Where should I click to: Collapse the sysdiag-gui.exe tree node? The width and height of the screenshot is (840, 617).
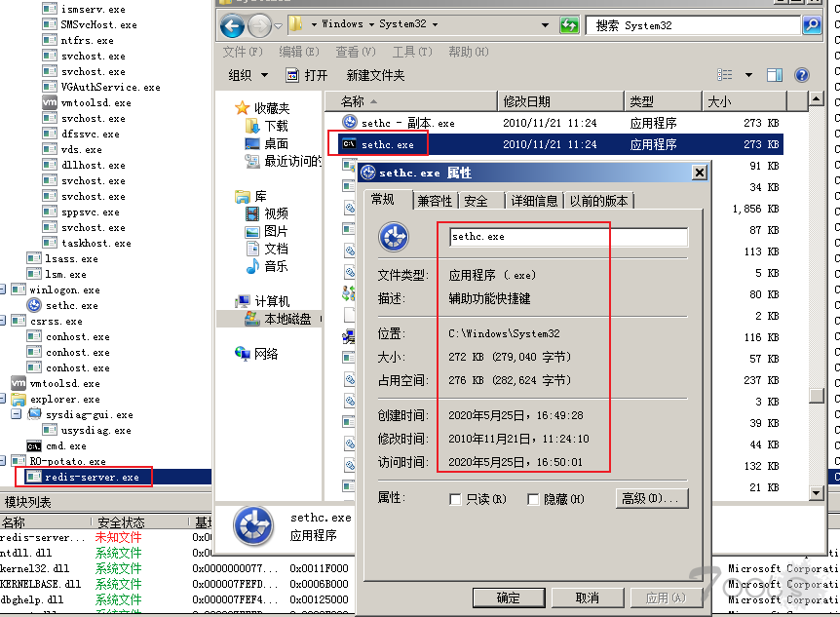(16, 414)
